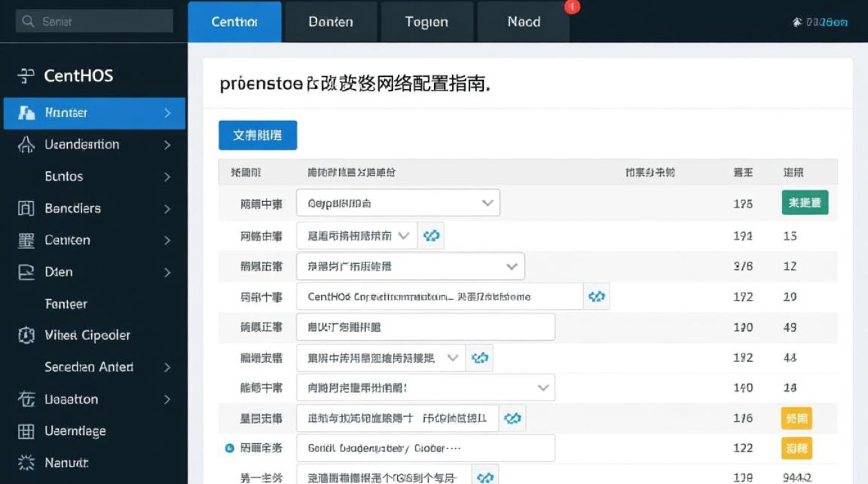
Task: Expand the Dien chevron
Action: [167, 272]
